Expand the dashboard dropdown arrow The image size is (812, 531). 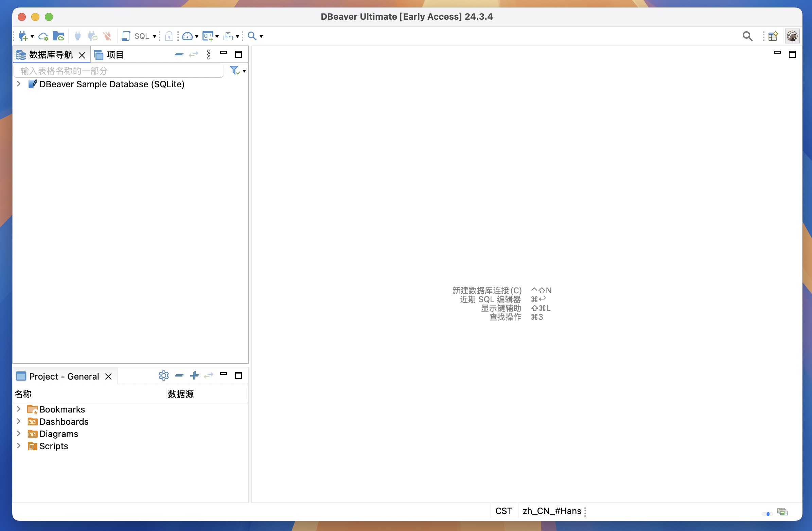pos(196,36)
